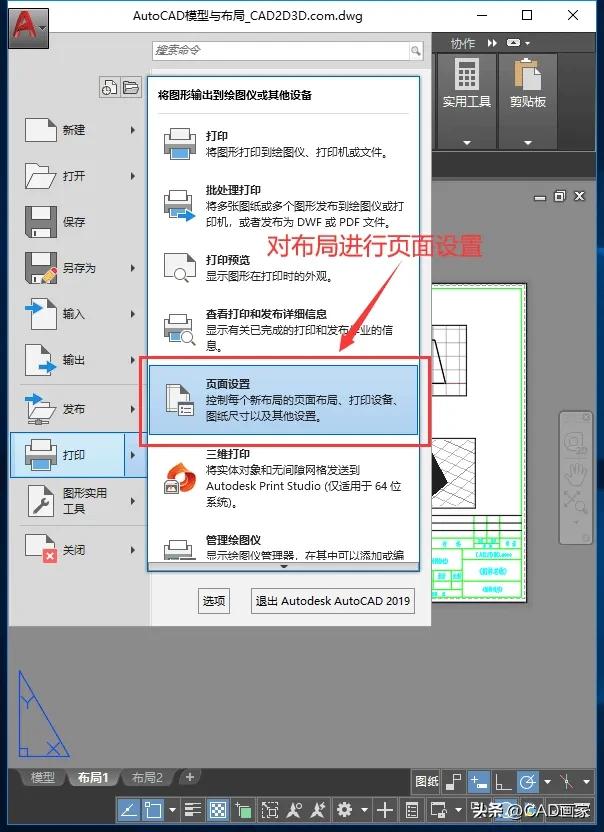Click the New (新建) document icon
Viewport: 604px width, 832px height.
(41, 130)
